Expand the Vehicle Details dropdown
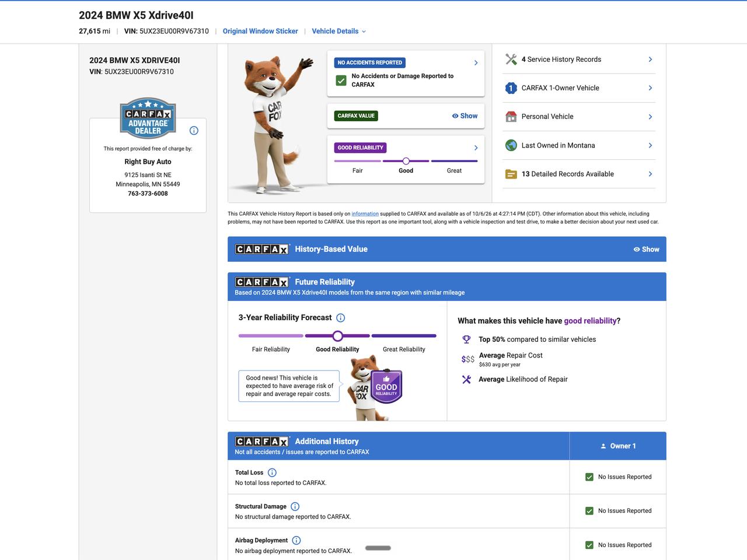Viewport: 747px width, 560px height. [339, 32]
